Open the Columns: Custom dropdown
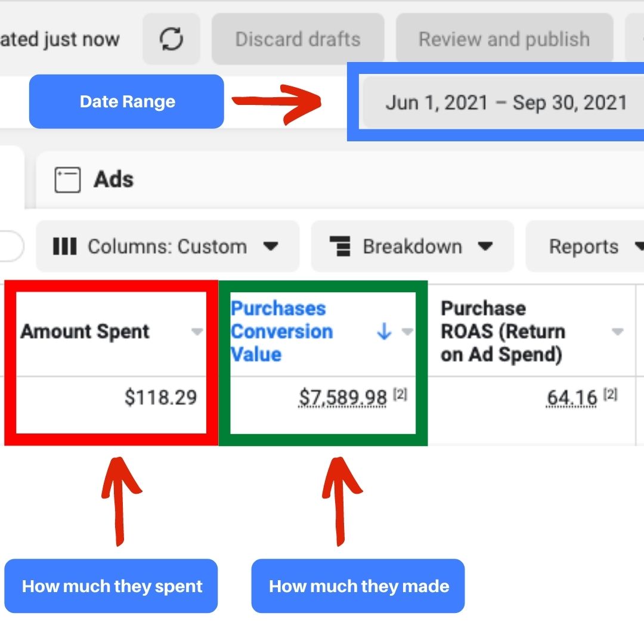644x644 pixels. (167, 246)
